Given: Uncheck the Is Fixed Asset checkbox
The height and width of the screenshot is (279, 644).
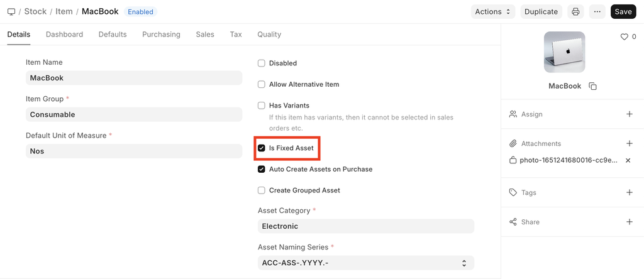Looking at the screenshot, I should click(262, 148).
